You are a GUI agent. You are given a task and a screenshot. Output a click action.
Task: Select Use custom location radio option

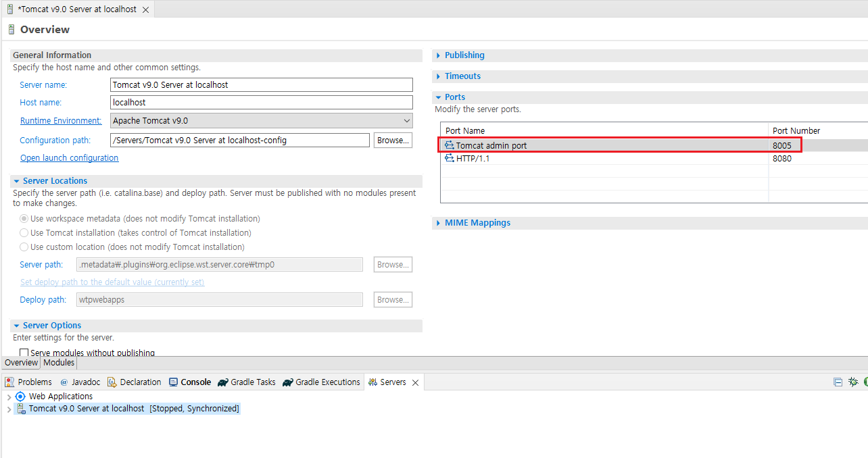[24, 247]
